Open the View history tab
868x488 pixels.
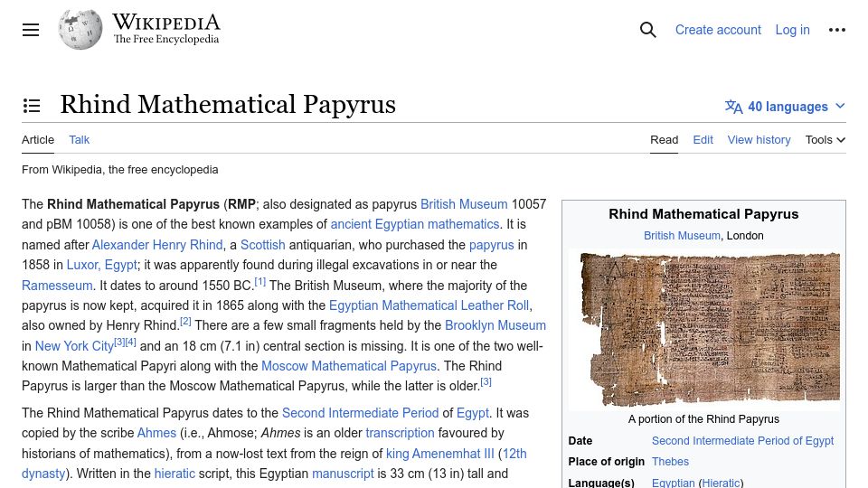(x=759, y=140)
